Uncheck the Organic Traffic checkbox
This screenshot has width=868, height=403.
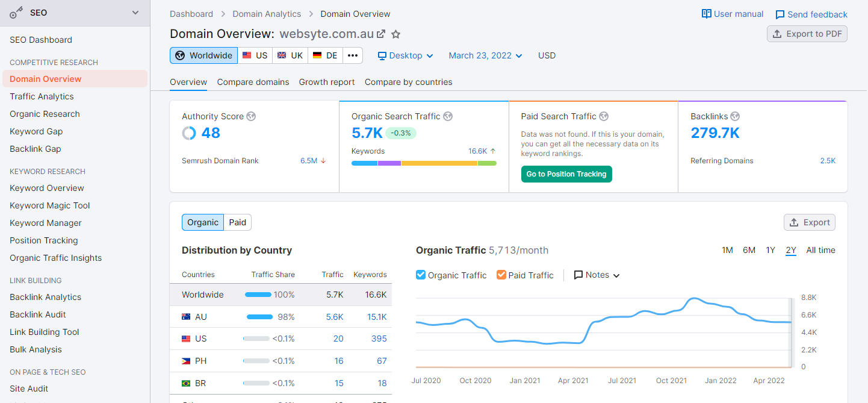click(421, 275)
